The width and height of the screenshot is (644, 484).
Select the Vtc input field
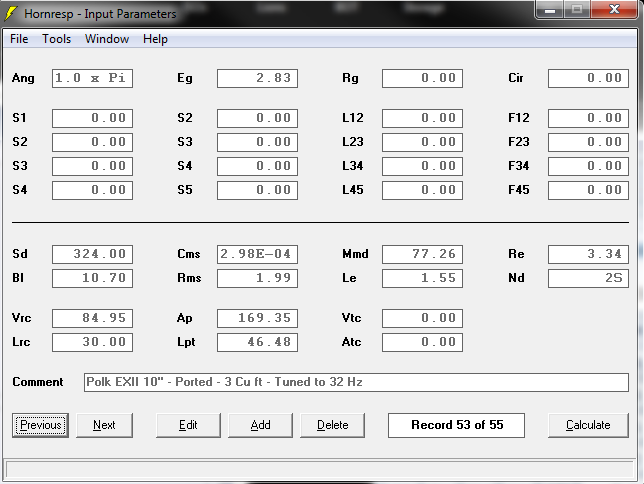pos(422,318)
